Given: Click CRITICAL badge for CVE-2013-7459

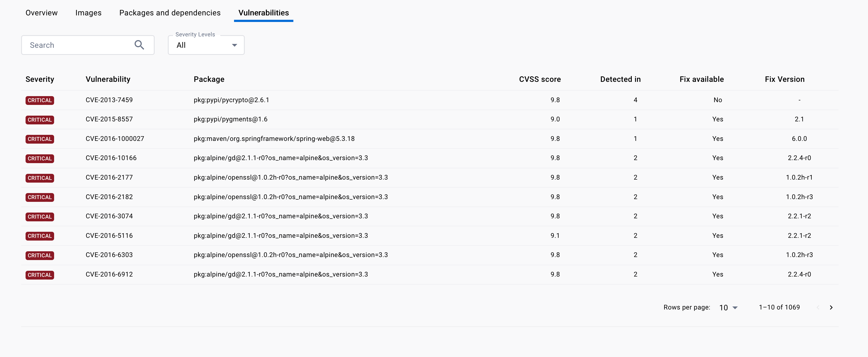Looking at the screenshot, I should click(40, 100).
